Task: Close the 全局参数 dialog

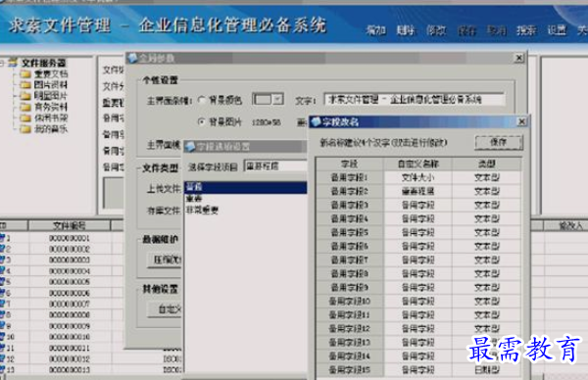Action: coord(519,58)
